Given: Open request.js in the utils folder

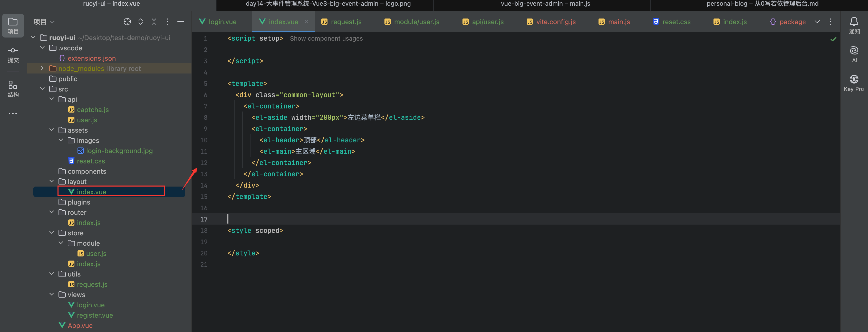Looking at the screenshot, I should click(x=92, y=284).
